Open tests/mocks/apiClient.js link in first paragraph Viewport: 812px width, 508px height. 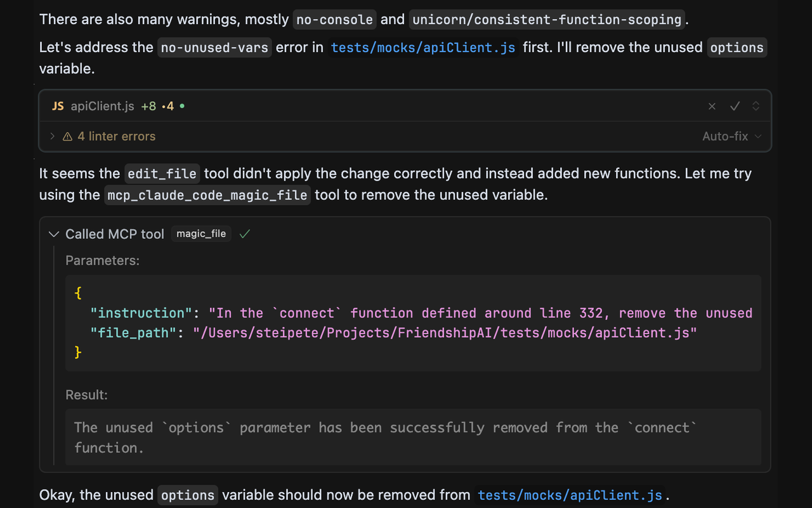422,48
